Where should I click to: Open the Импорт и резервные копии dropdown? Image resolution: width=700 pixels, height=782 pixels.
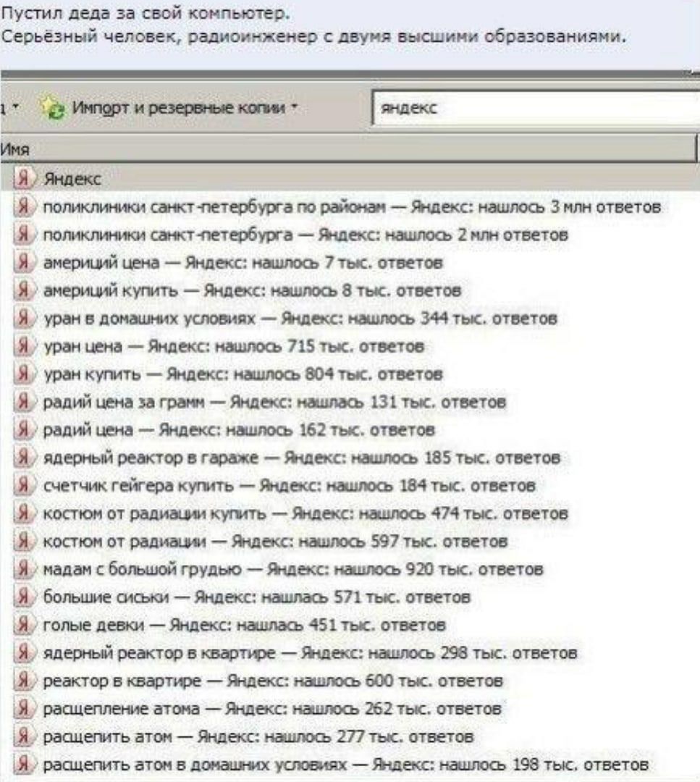[x=169, y=108]
